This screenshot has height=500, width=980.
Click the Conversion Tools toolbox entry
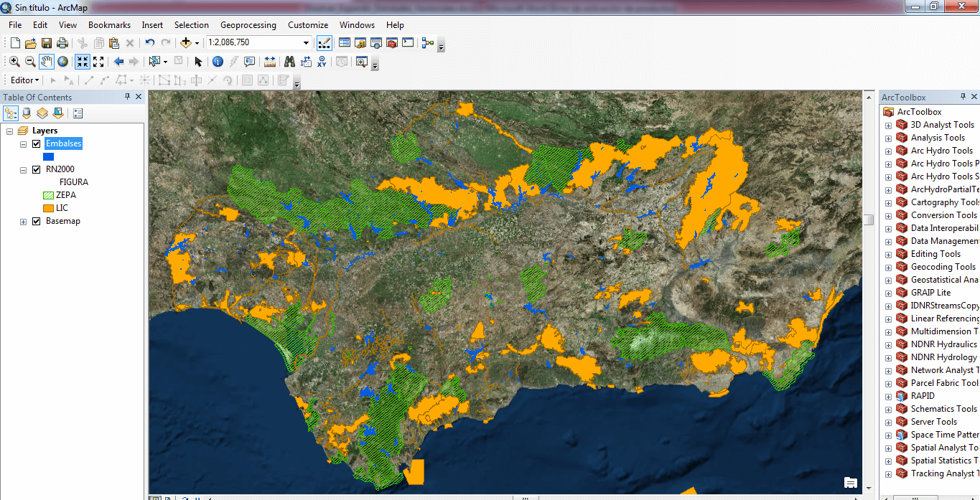click(943, 215)
